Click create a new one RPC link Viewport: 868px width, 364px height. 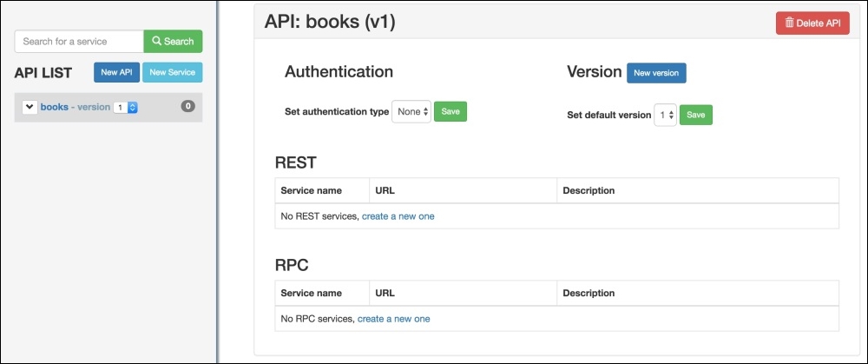393,319
